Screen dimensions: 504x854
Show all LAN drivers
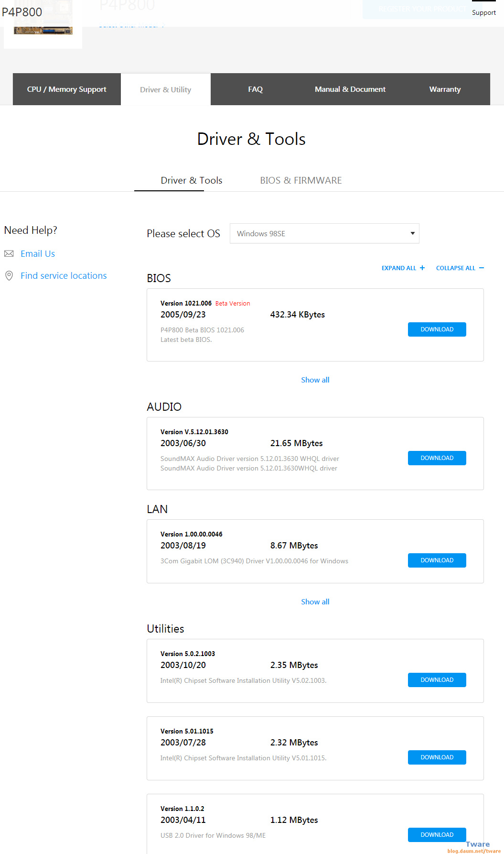click(315, 602)
